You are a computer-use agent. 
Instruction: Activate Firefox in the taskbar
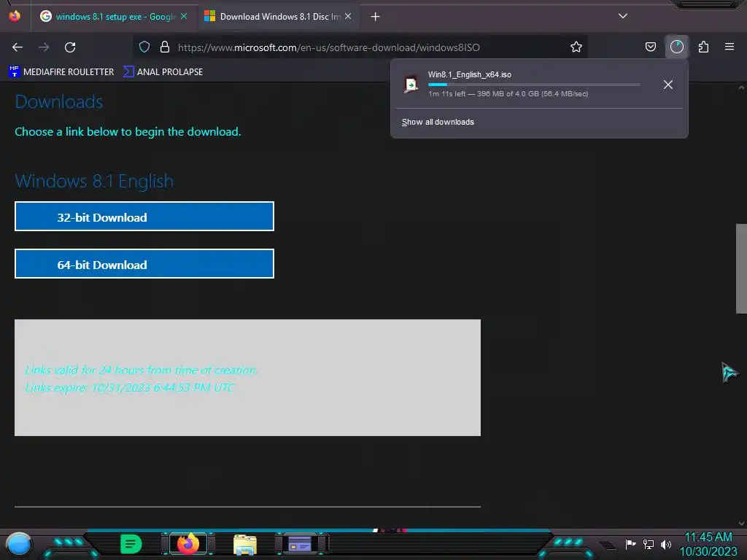point(188,544)
